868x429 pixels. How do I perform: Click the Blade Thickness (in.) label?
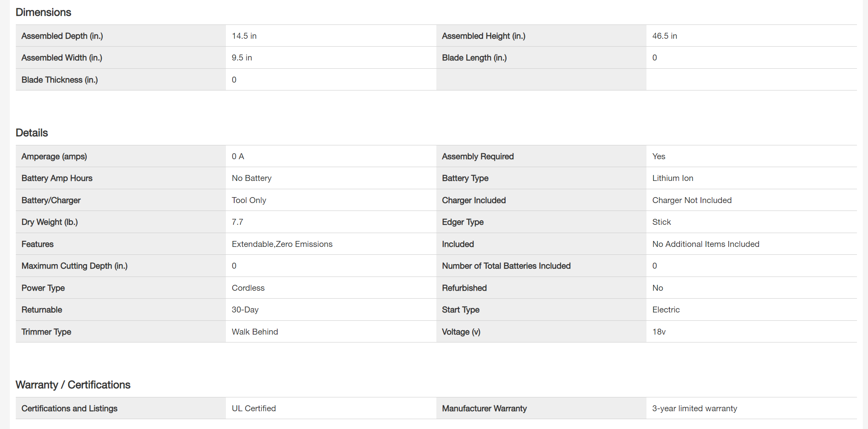[60, 80]
